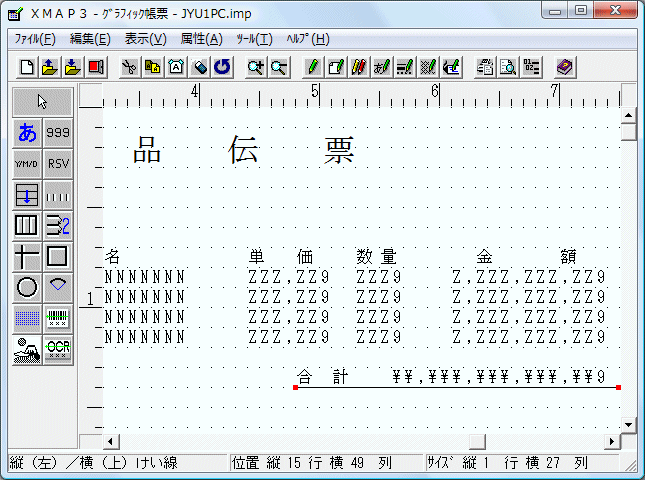Viewport: 645px width, 480px height.
Task: Click the vertical scrollbar down arrow
Action: click(629, 424)
